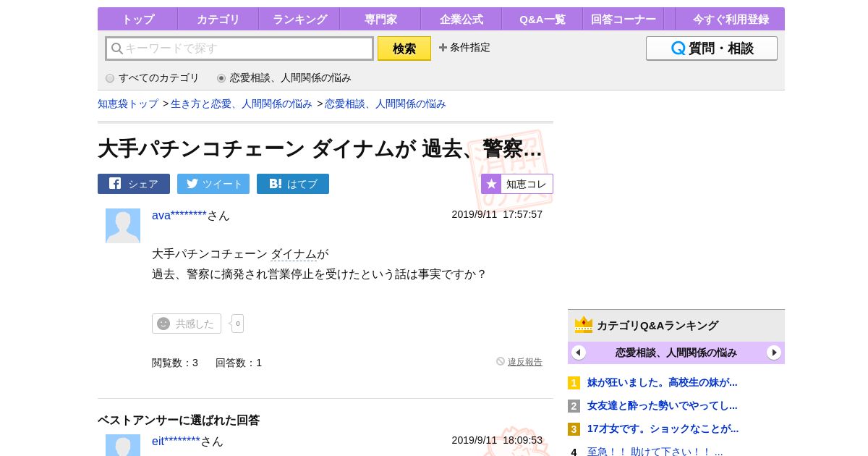The height and width of the screenshot is (456, 868).
Task: Open the 企業公式 tab
Action: pyautogui.click(x=461, y=19)
